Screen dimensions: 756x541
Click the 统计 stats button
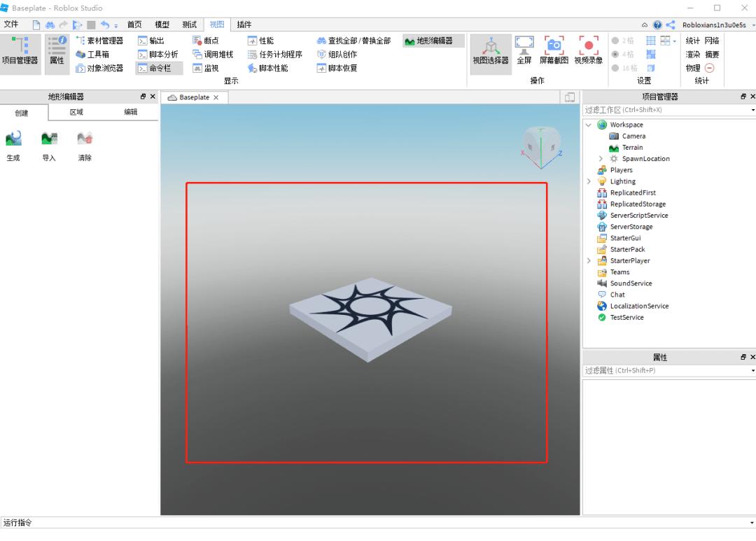[x=692, y=41]
